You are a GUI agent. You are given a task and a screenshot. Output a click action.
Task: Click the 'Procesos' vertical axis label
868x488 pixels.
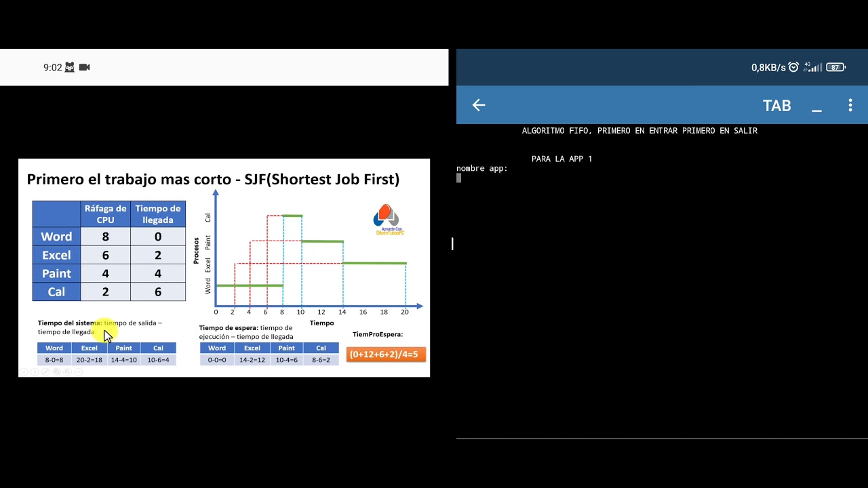point(196,250)
